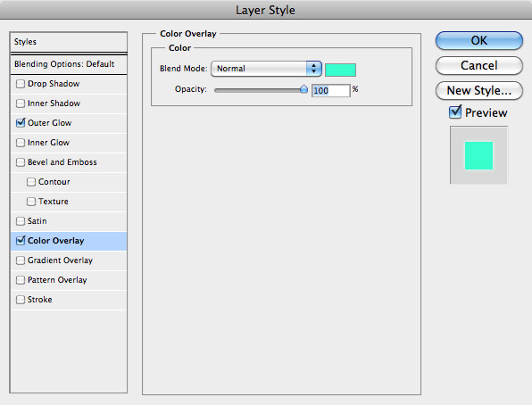Check the Contour option
The height and width of the screenshot is (405, 532).
pyautogui.click(x=31, y=182)
